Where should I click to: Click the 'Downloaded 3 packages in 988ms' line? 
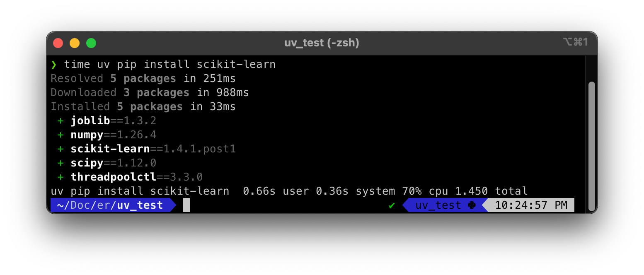click(150, 93)
